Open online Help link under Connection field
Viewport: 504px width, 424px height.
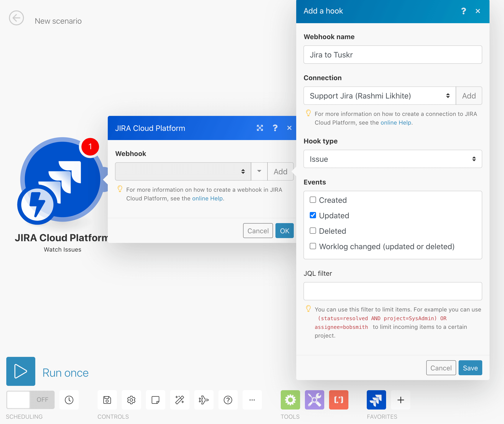pos(396,123)
